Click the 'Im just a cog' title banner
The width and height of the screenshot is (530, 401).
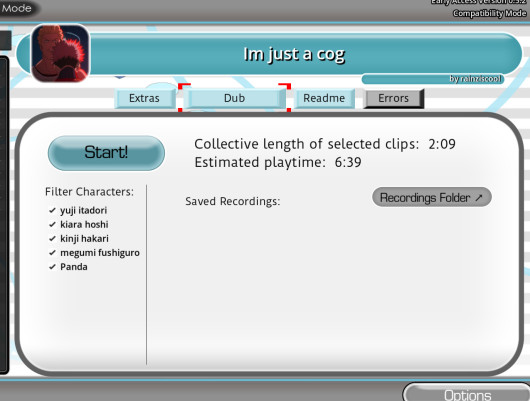pos(294,54)
